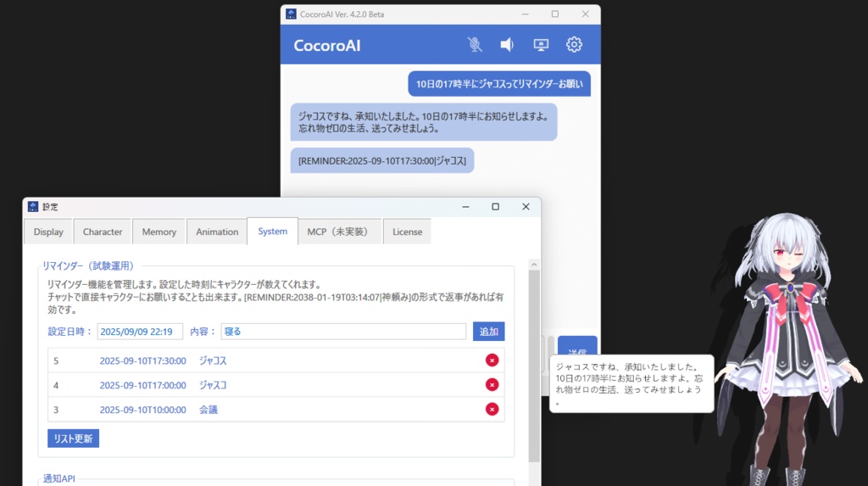The image size is (868, 486).
Task: Delete reminder 3 会議 with red X
Action: point(492,409)
